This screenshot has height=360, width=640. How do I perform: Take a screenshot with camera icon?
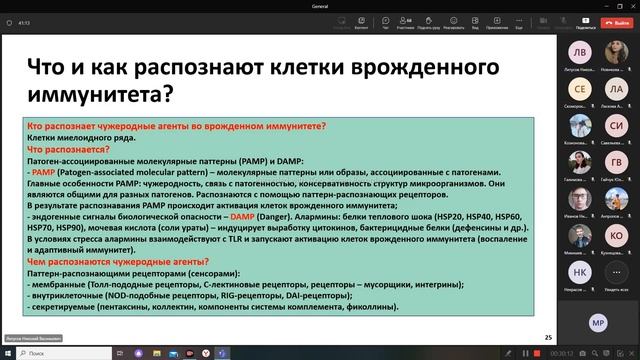pyautogui.click(x=582, y=353)
